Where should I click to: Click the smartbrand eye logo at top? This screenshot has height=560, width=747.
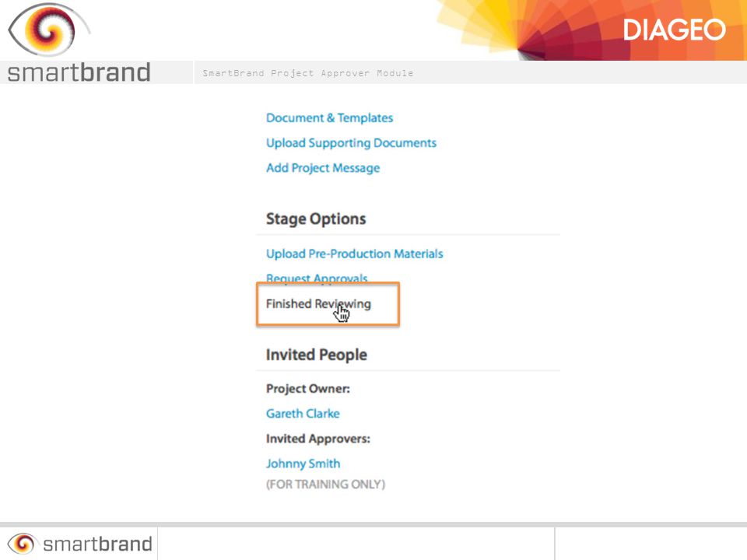tap(49, 30)
